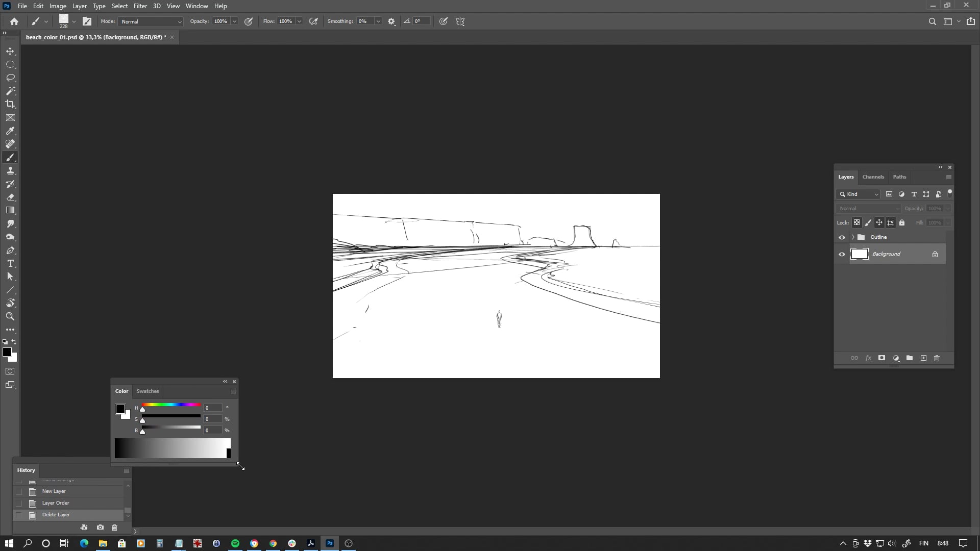
Task: Select the Eyedropper tool
Action: pyautogui.click(x=10, y=131)
